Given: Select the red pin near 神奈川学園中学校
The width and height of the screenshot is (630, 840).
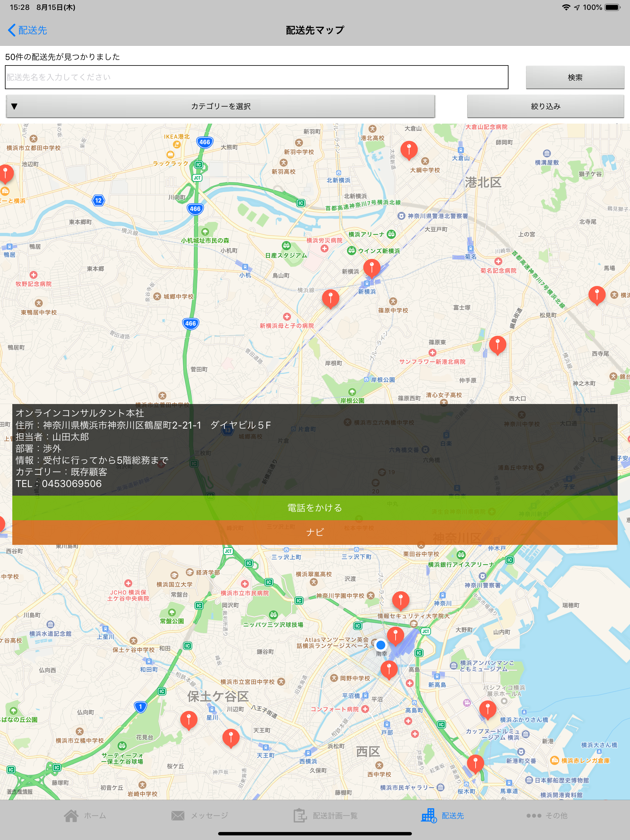Looking at the screenshot, I should pos(401,600).
